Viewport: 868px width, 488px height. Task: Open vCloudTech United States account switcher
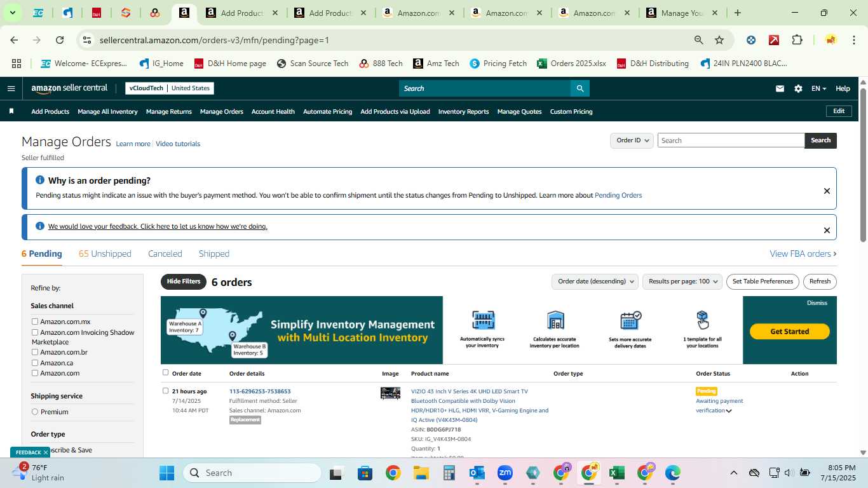click(x=169, y=88)
